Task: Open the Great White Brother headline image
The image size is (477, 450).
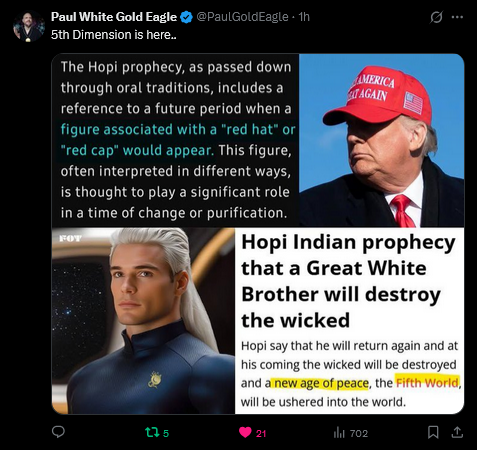Action: pyautogui.click(x=350, y=321)
